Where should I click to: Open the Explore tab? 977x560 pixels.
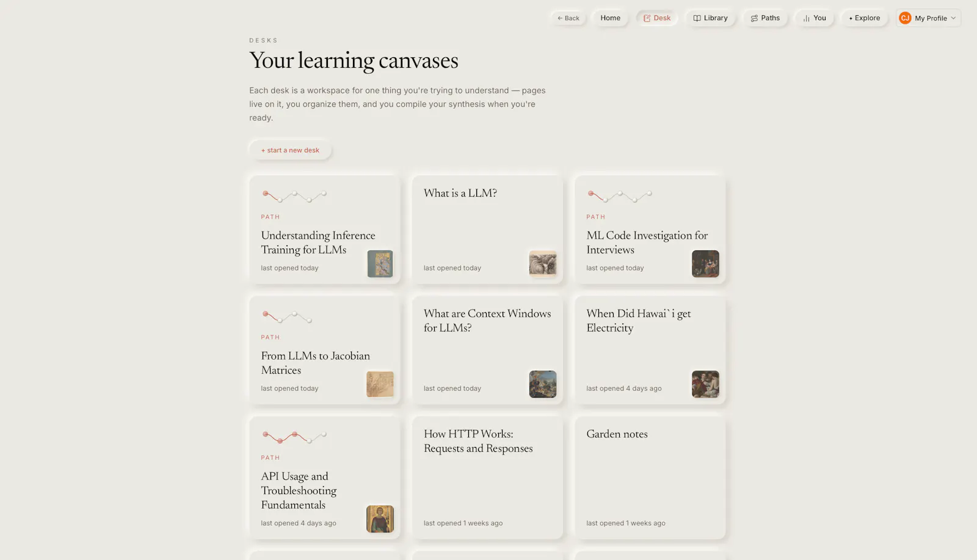[x=864, y=18]
